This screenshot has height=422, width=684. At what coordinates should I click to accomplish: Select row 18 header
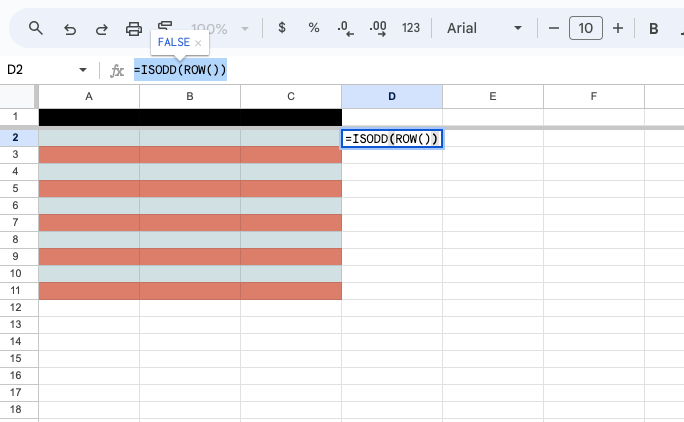(17, 410)
